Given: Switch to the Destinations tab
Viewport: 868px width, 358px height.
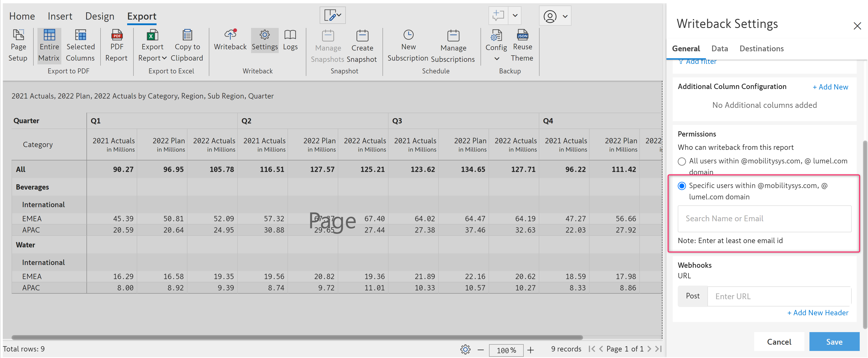Looking at the screenshot, I should point(761,49).
